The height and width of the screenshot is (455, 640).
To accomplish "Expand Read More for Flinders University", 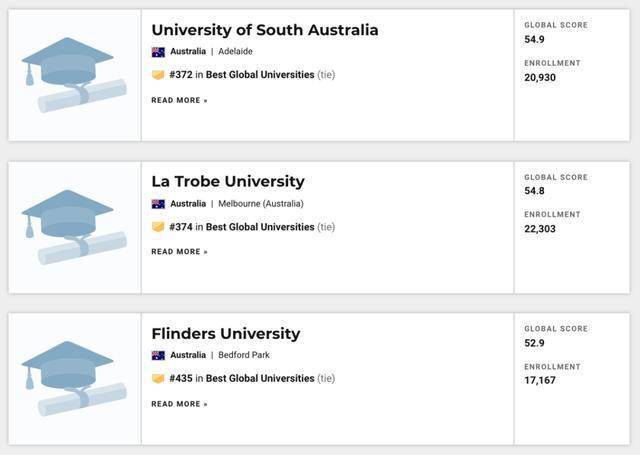I will 180,404.
